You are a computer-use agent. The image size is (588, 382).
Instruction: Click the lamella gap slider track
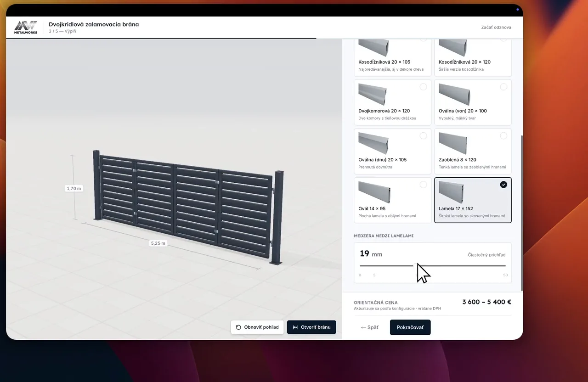point(433,265)
